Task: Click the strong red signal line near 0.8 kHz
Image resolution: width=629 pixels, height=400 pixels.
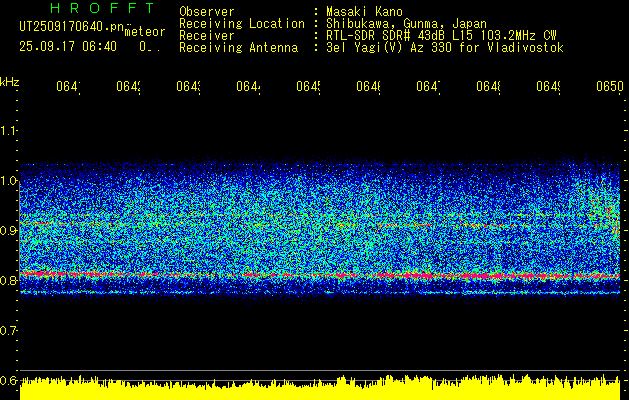Action: (x=320, y=275)
